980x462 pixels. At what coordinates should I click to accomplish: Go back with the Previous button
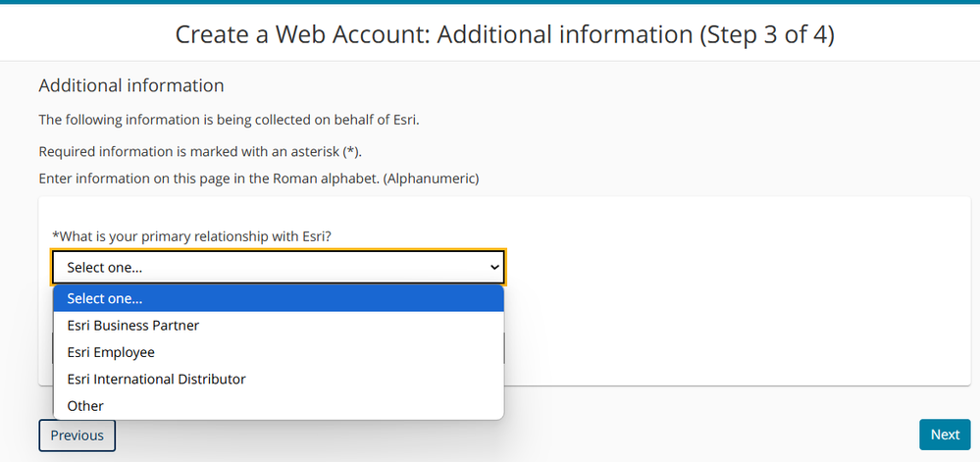(77, 435)
